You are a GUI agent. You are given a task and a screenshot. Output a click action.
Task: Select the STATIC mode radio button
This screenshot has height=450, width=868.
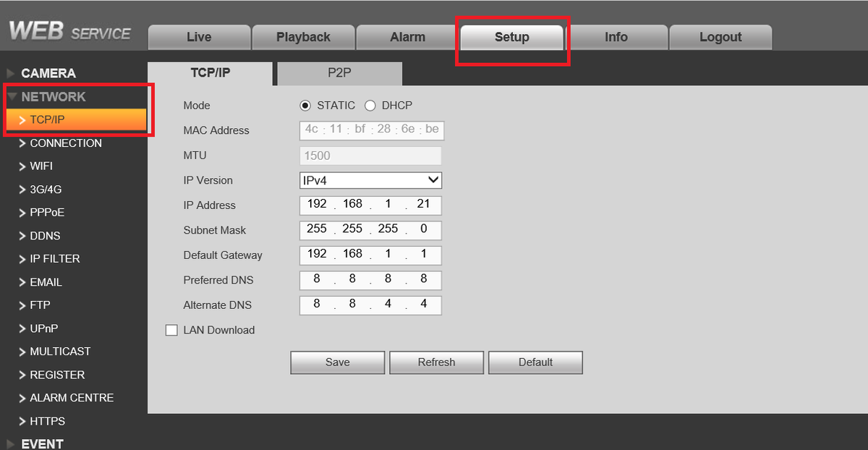coord(305,105)
